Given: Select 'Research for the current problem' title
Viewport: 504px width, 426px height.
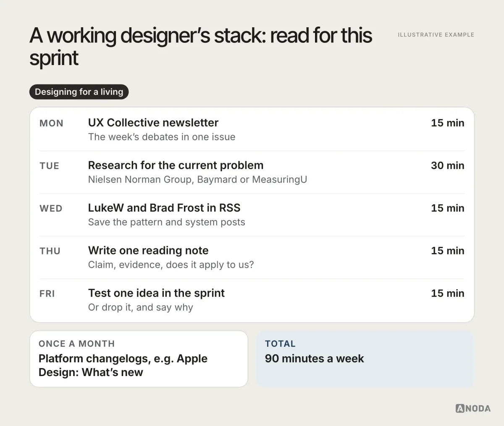Looking at the screenshot, I should click(x=176, y=165).
